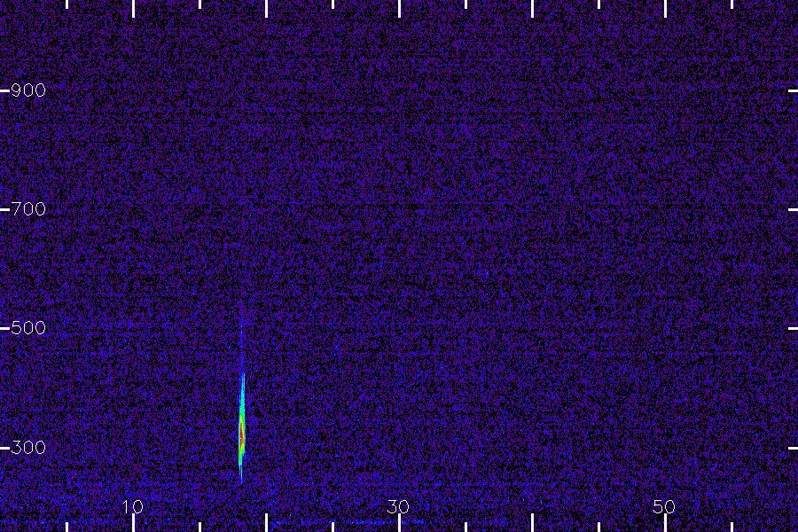Screen dimensions: 798x532
Task: Click the 300 label on the vertical axis
Action: 28,448
